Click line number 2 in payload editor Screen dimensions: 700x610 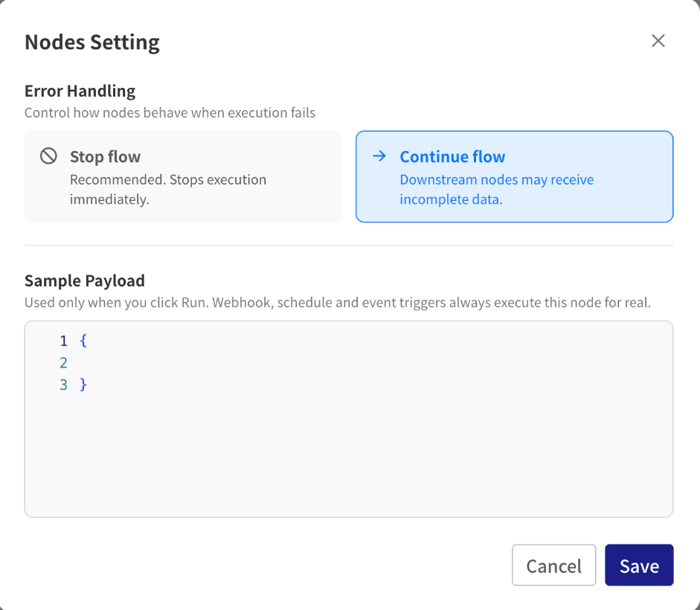tap(63, 362)
